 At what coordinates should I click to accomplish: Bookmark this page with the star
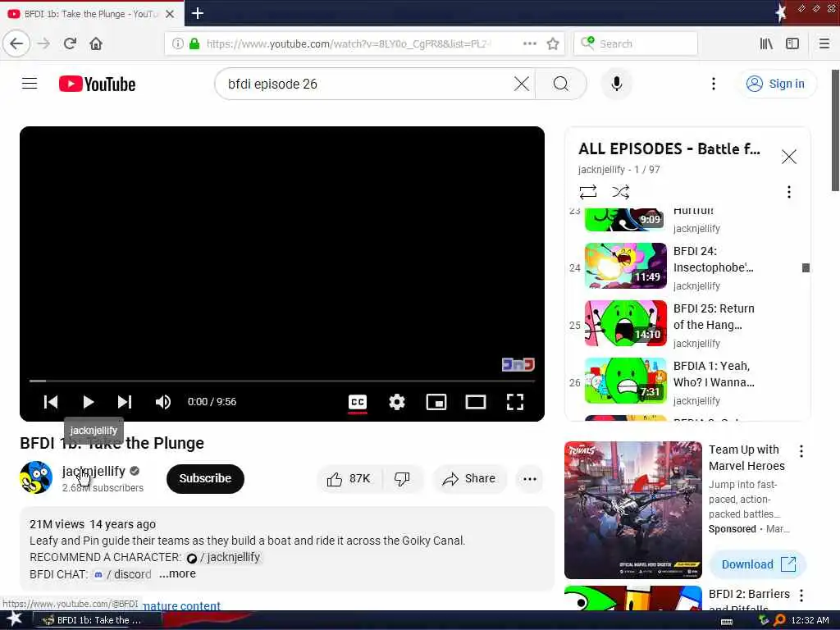(x=553, y=43)
